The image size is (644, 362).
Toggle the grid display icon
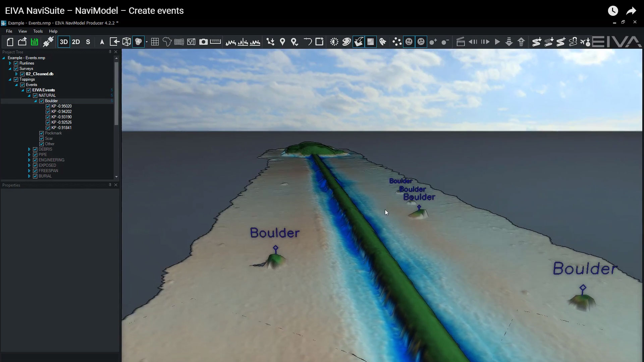point(155,42)
